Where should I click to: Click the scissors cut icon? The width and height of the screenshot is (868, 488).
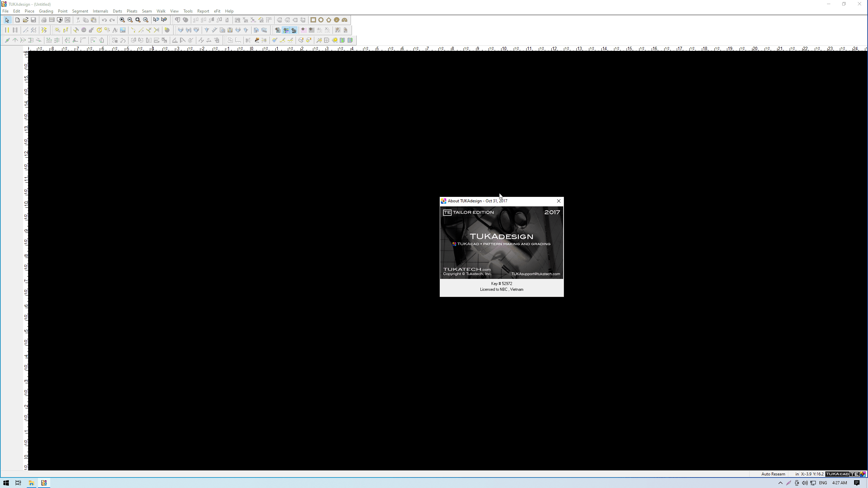click(78, 20)
